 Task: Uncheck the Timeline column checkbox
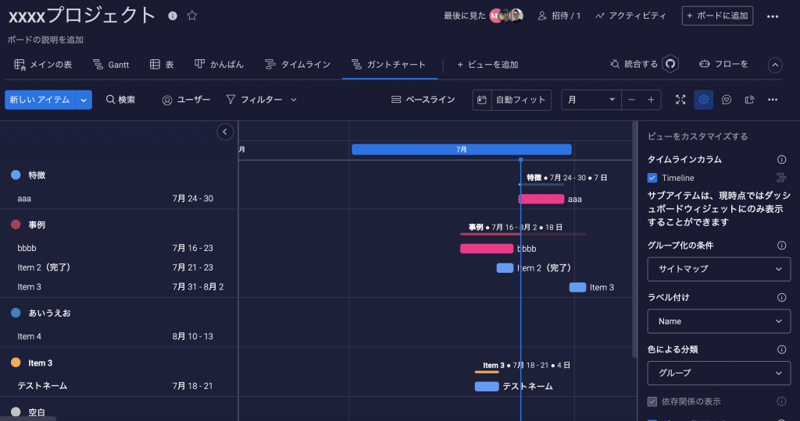[653, 177]
